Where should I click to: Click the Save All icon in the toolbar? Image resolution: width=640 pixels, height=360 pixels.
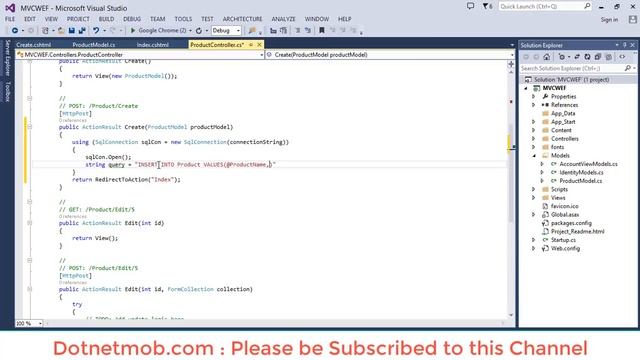82,31
